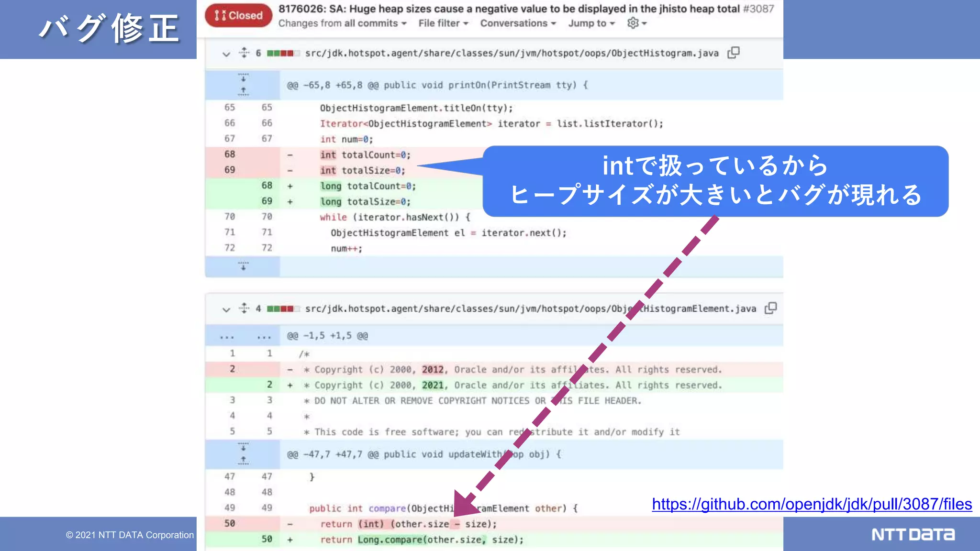Click the pull request number #3087

pos(758,9)
